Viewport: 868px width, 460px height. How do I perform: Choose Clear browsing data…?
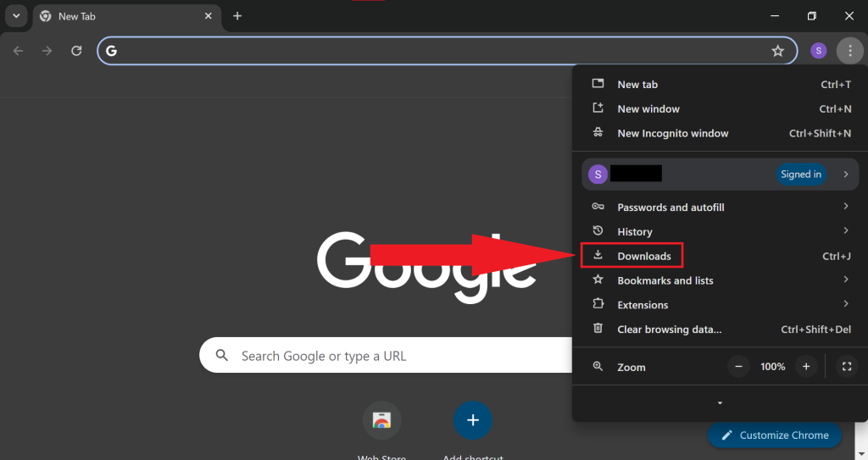[x=721, y=330]
